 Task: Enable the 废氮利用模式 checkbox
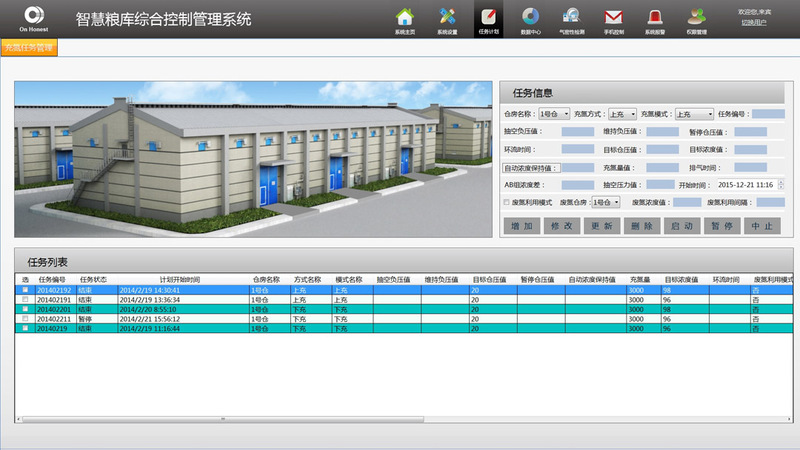(507, 202)
